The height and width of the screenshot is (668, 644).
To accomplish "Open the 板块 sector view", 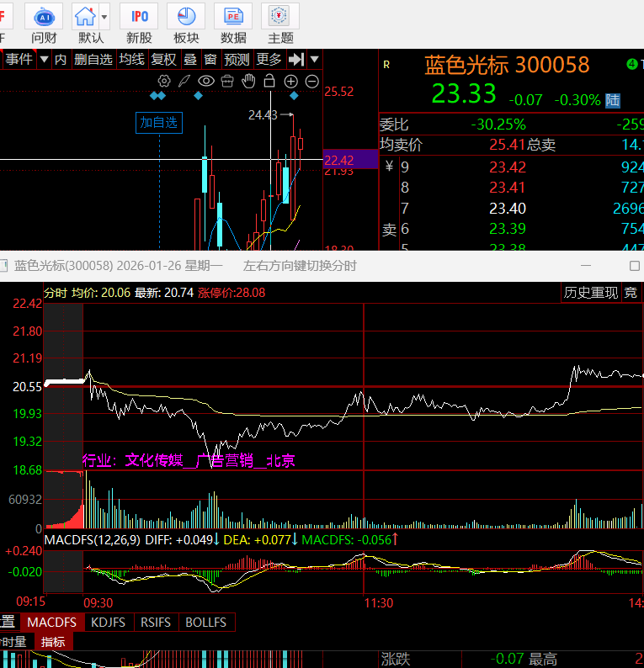I will (x=186, y=24).
